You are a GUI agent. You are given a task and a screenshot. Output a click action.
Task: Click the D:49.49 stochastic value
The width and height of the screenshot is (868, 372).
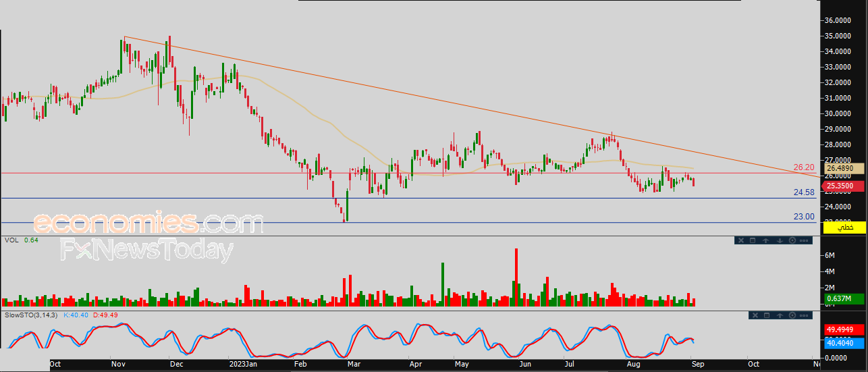(x=105, y=315)
